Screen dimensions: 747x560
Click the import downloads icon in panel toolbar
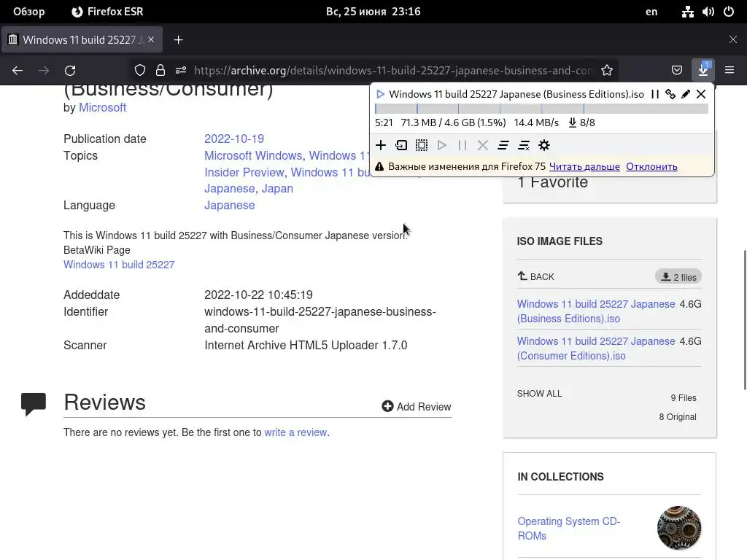[x=401, y=145]
